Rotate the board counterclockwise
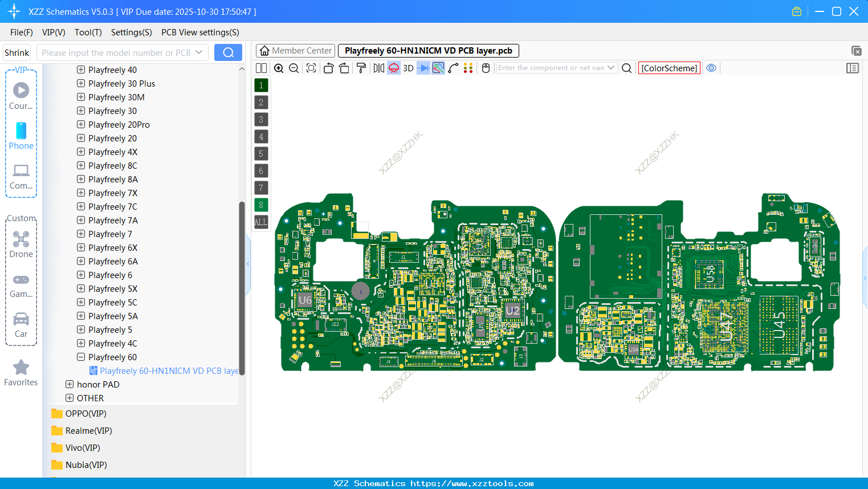Screen dimensions: 868x489 click(x=328, y=68)
